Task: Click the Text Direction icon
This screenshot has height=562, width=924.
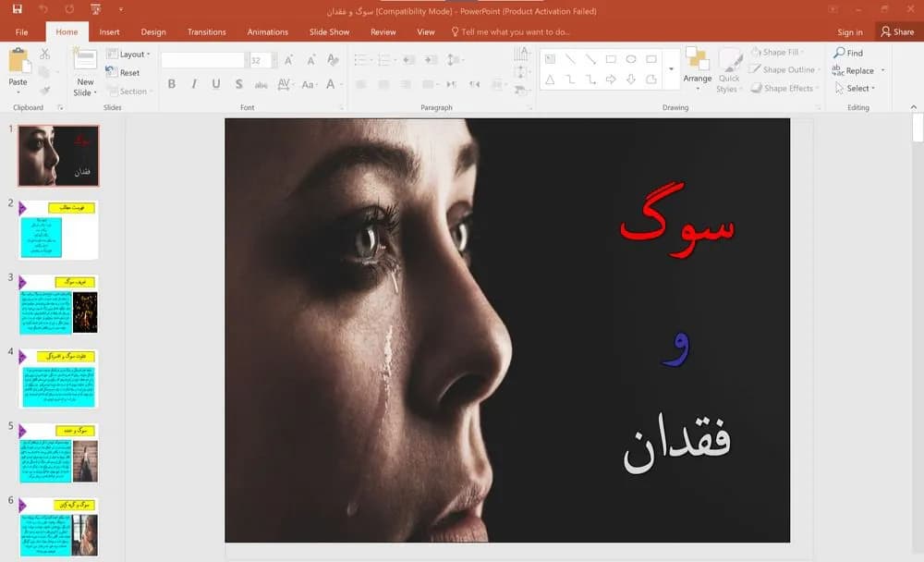Action: (x=521, y=55)
